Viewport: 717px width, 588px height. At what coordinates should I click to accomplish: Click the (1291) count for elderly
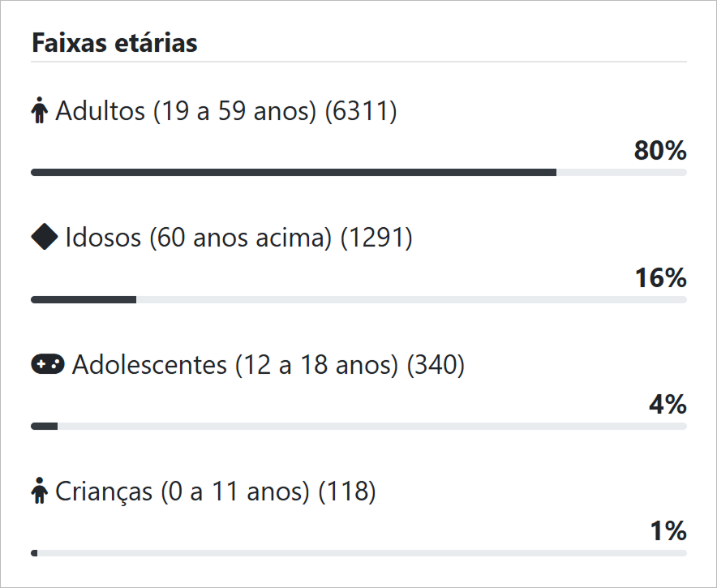point(376,238)
